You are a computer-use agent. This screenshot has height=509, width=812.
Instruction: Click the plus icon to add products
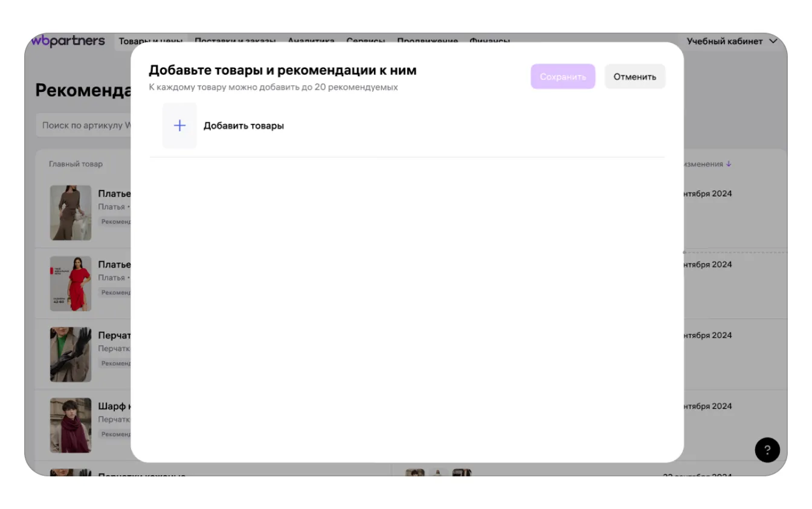click(x=179, y=126)
